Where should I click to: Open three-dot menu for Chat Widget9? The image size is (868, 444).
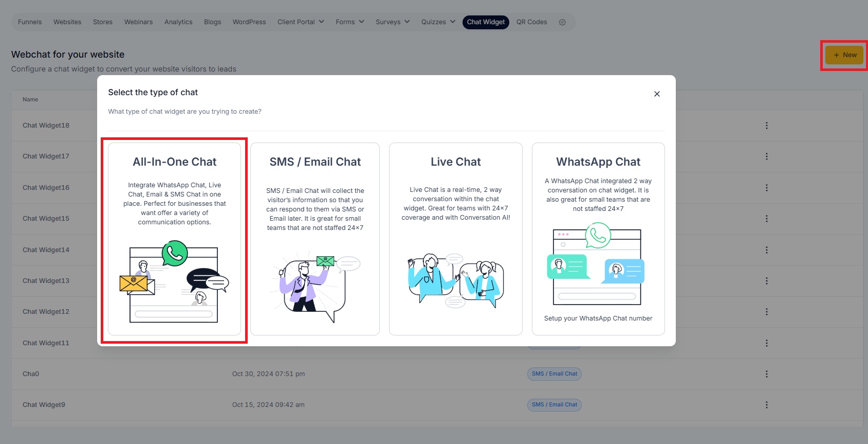(766, 405)
